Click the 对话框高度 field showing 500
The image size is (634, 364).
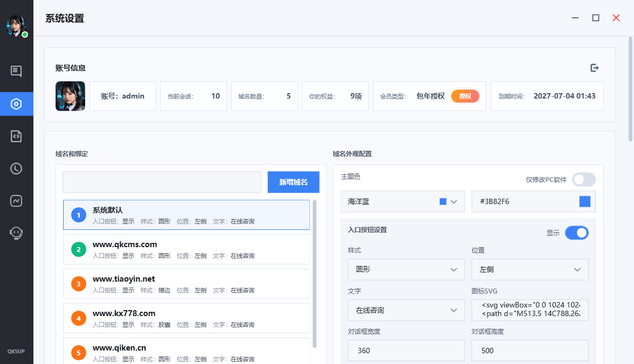529,350
